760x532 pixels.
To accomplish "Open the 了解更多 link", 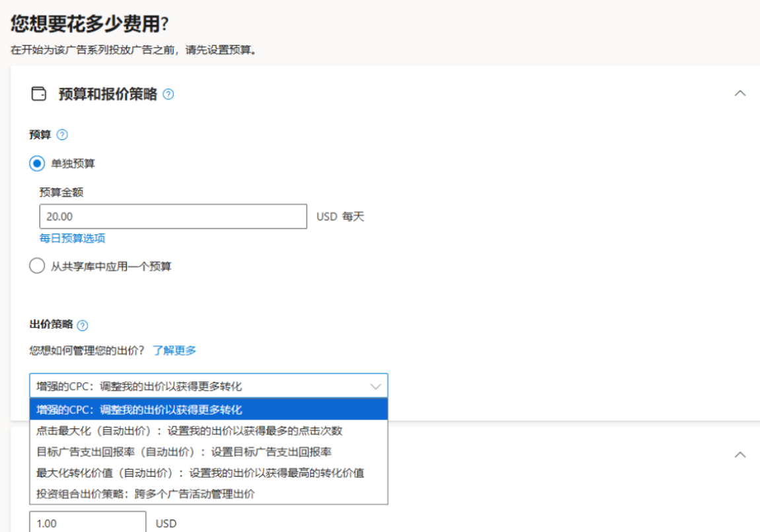I will click(174, 350).
